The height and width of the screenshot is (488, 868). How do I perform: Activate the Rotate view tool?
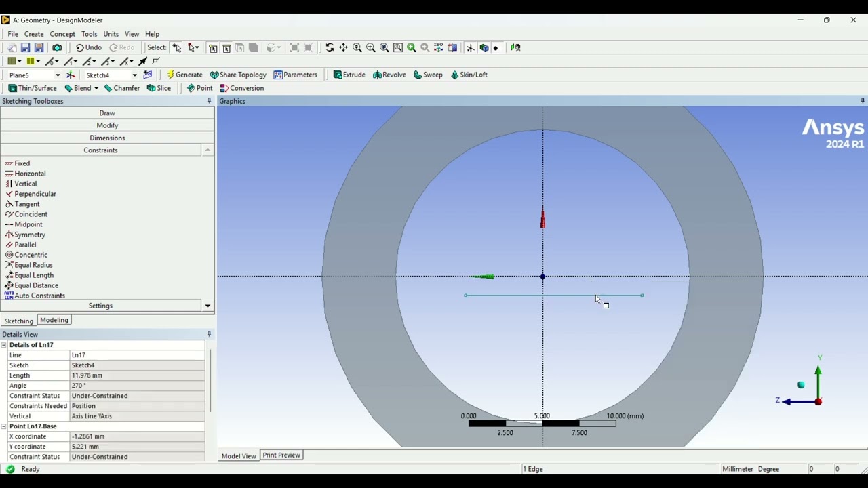click(x=330, y=47)
